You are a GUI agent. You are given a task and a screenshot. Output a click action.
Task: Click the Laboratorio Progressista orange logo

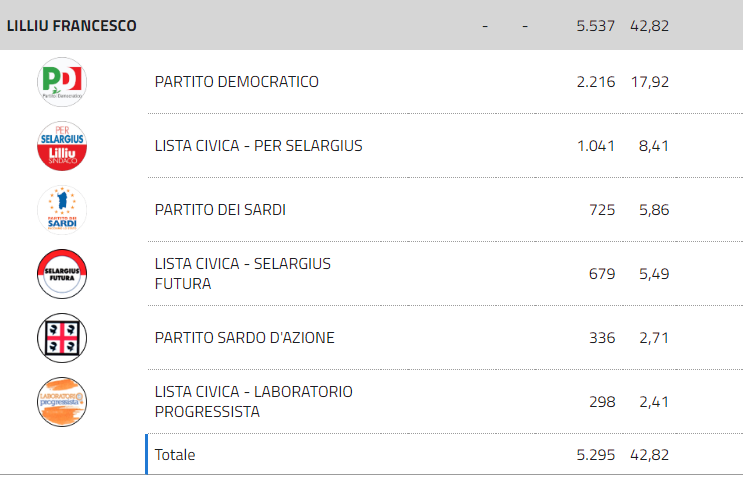pyautogui.click(x=62, y=402)
